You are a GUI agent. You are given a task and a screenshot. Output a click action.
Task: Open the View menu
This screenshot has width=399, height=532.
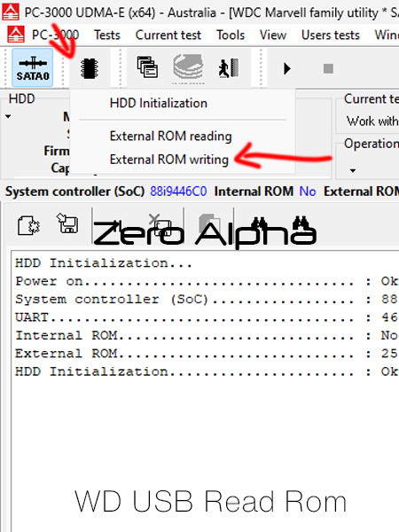coord(273,35)
